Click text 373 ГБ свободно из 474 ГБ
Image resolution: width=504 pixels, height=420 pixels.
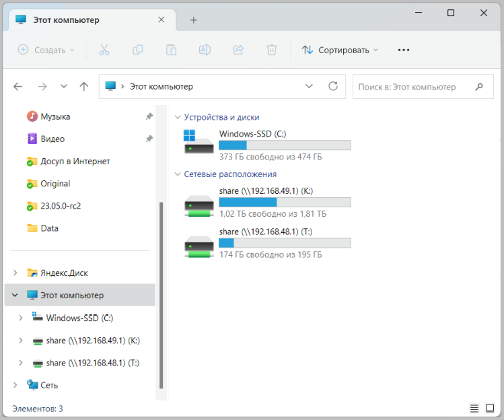(x=271, y=157)
